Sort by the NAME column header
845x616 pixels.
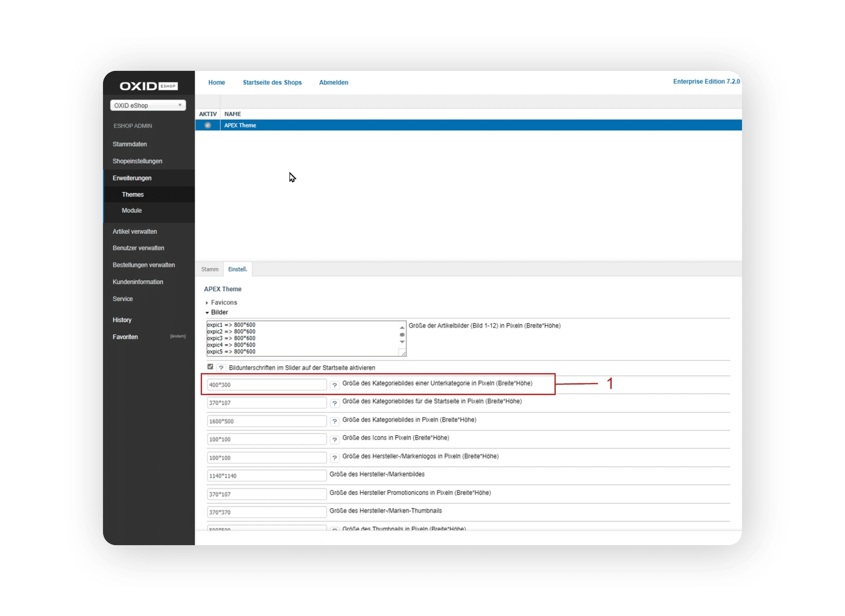coord(233,114)
